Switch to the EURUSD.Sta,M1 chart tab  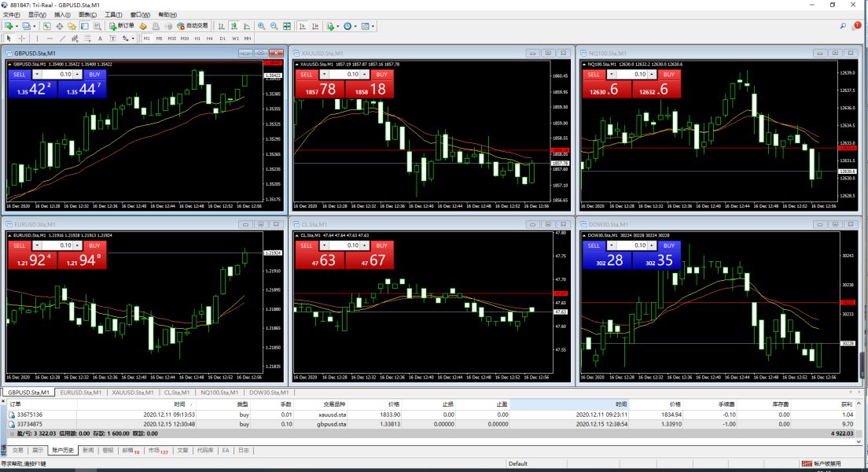tap(81, 393)
